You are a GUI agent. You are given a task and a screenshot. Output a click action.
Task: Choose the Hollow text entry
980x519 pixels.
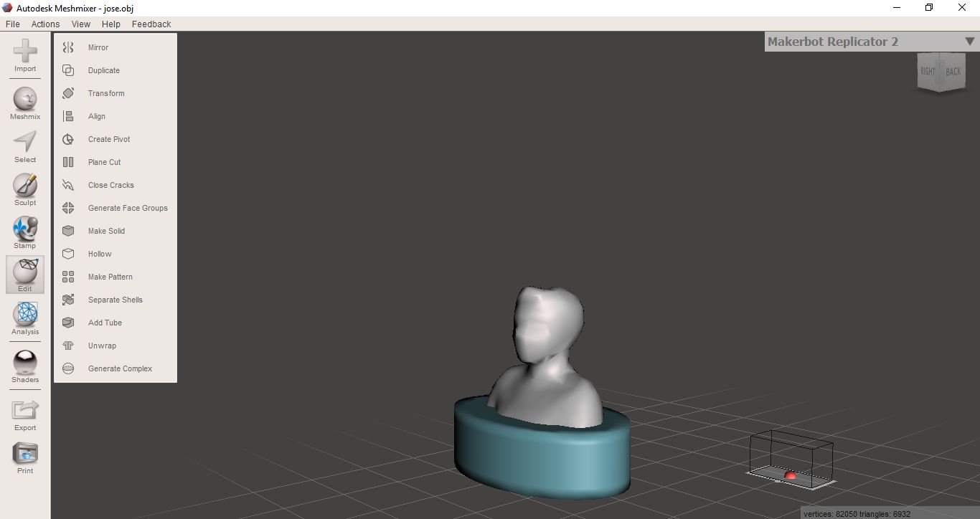point(100,254)
